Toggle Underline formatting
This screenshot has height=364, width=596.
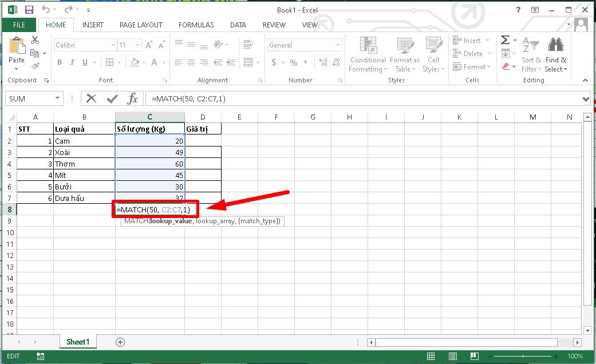coord(85,62)
